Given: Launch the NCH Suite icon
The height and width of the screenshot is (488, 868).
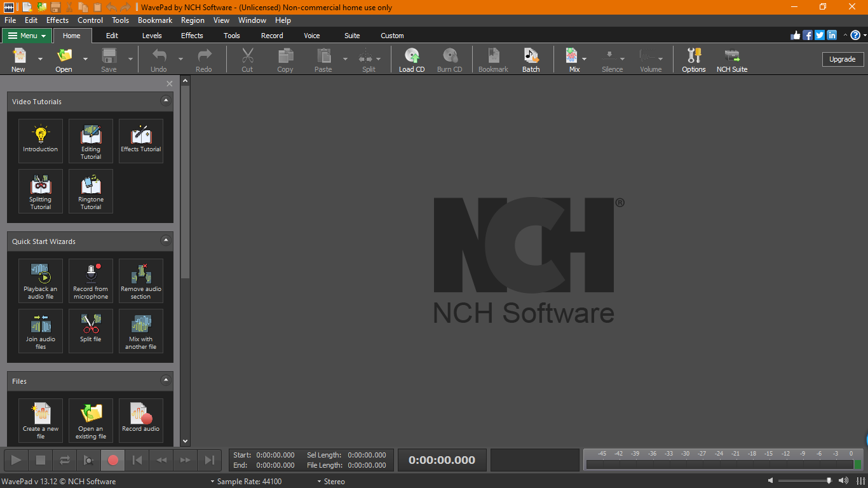Looking at the screenshot, I should coord(732,59).
